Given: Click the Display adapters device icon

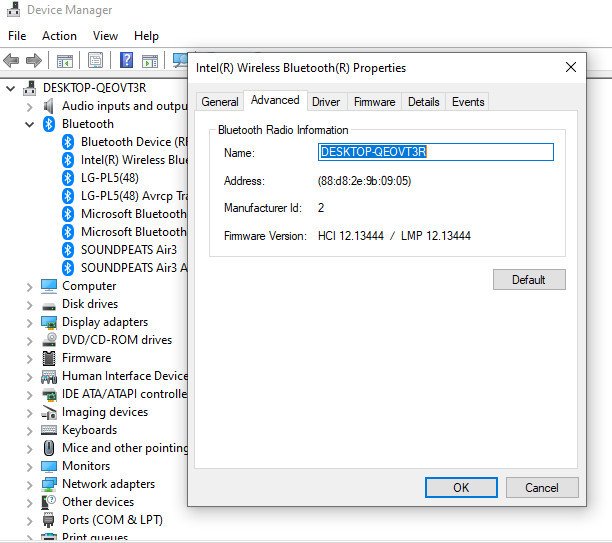Looking at the screenshot, I should [49, 322].
